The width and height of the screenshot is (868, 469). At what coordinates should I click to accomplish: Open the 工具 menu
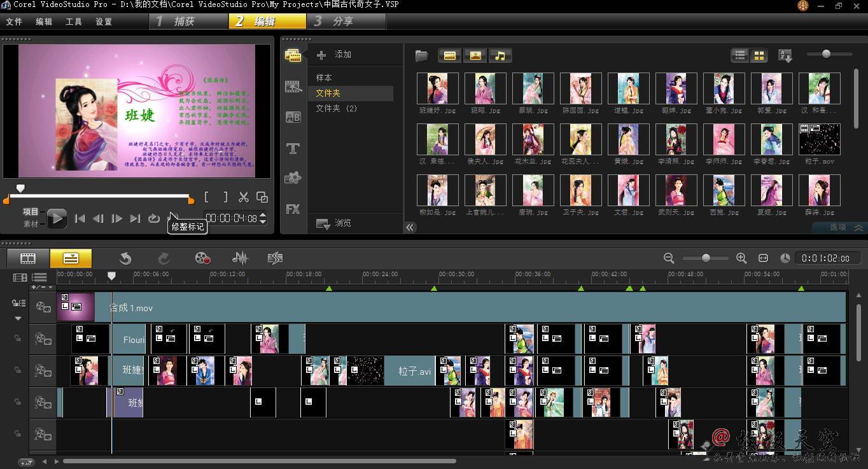click(74, 22)
